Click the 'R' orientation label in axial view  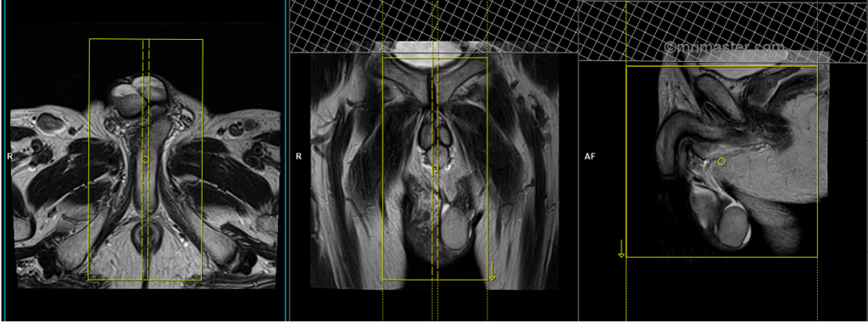pos(9,157)
